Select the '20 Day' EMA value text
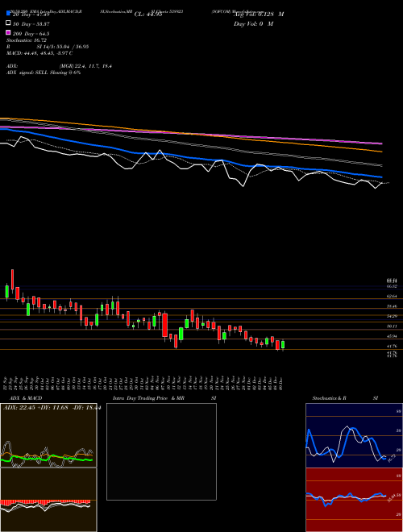Screen dimensions: 403x532 point(31,15)
